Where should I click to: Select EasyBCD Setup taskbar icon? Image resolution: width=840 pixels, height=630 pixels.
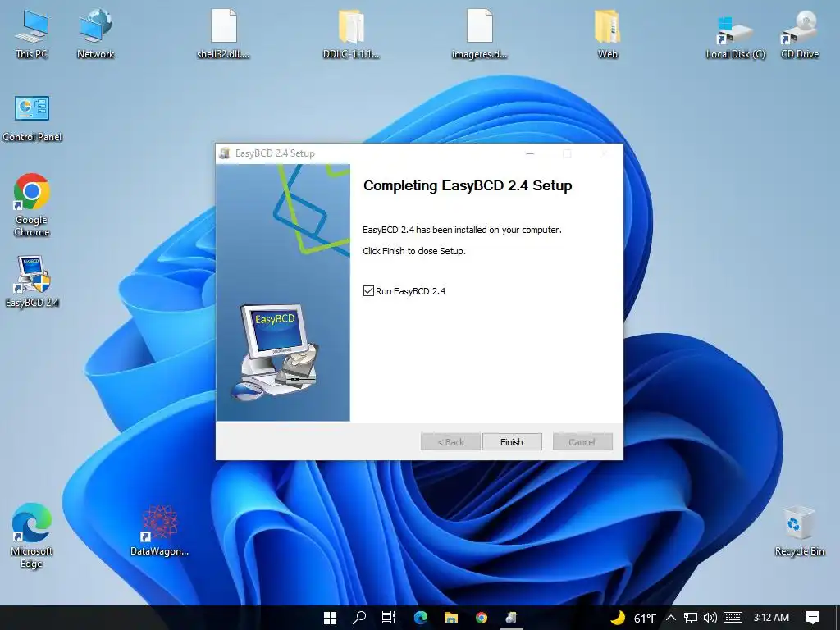click(x=512, y=618)
